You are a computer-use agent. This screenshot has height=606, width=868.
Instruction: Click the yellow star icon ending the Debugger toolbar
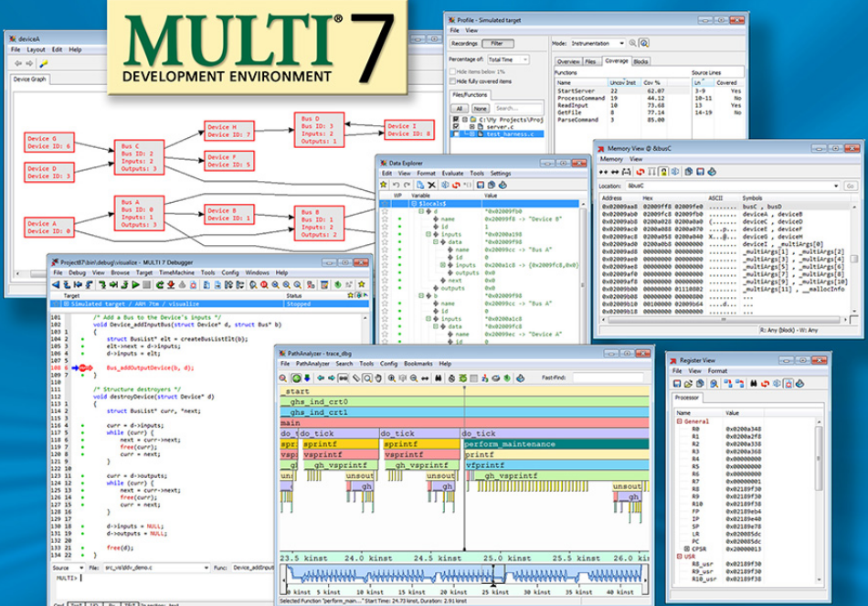click(x=362, y=285)
